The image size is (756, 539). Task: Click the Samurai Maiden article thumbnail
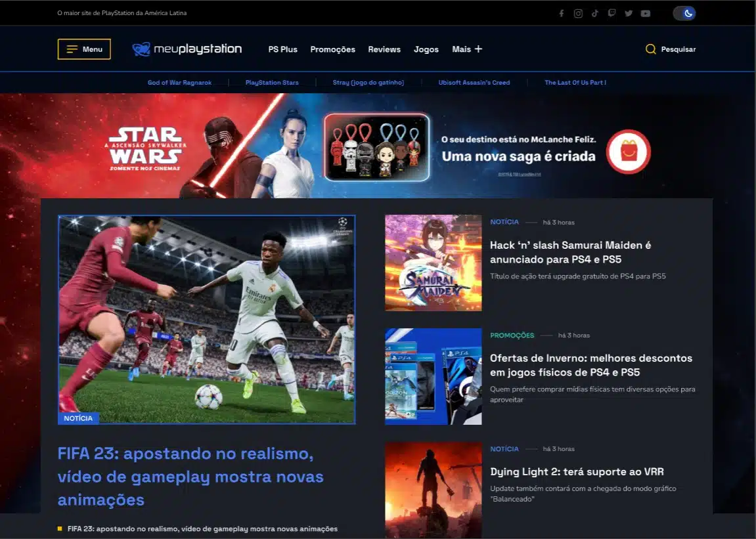[433, 262]
